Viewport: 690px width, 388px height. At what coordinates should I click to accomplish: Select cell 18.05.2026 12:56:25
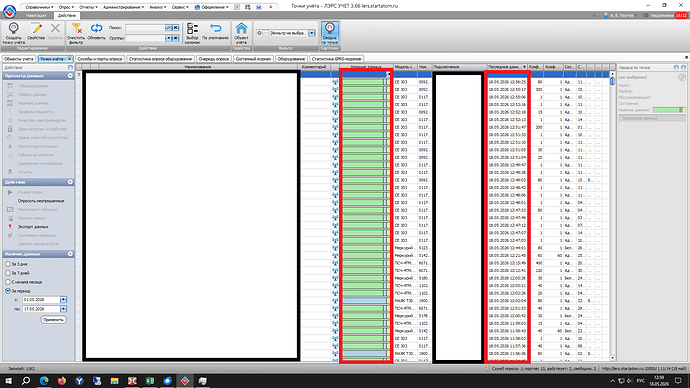click(x=507, y=82)
